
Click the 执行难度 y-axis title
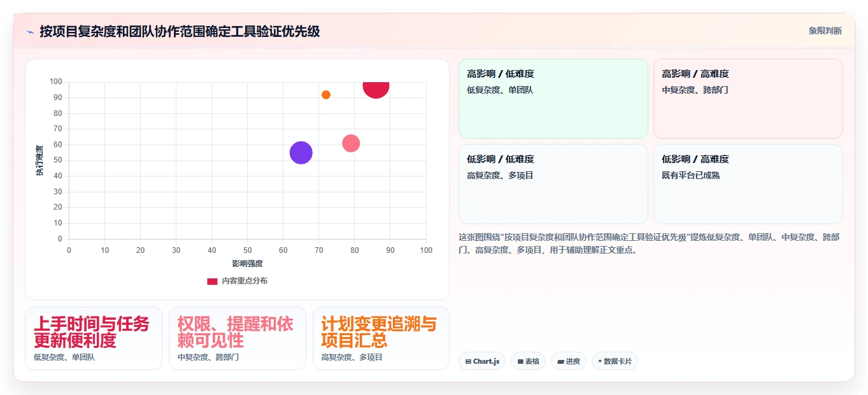point(39,161)
